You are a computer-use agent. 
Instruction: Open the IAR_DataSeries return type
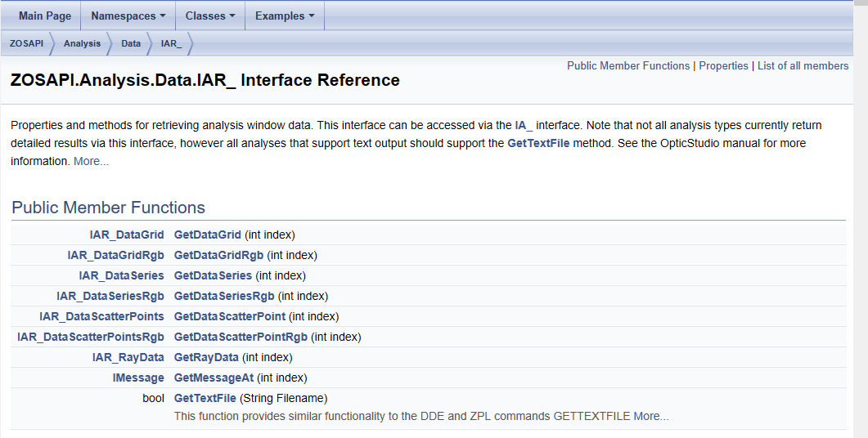121,275
